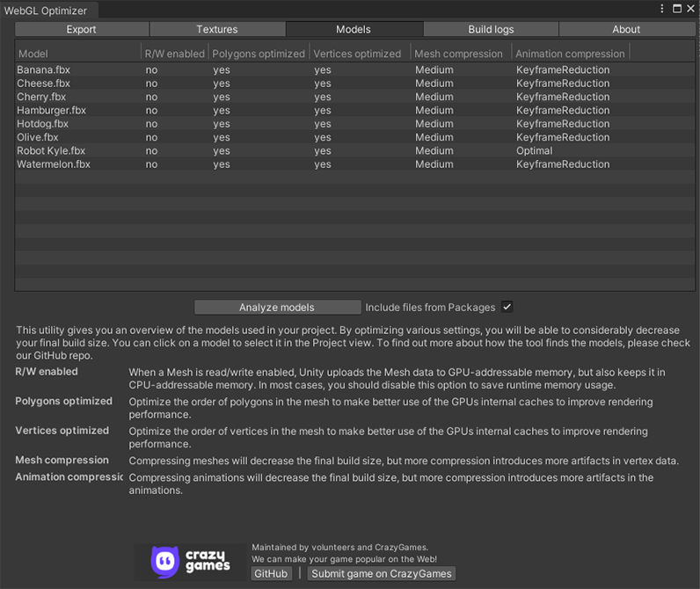Image resolution: width=700 pixels, height=589 pixels.
Task: Click the Analyze models button
Action: click(x=277, y=308)
